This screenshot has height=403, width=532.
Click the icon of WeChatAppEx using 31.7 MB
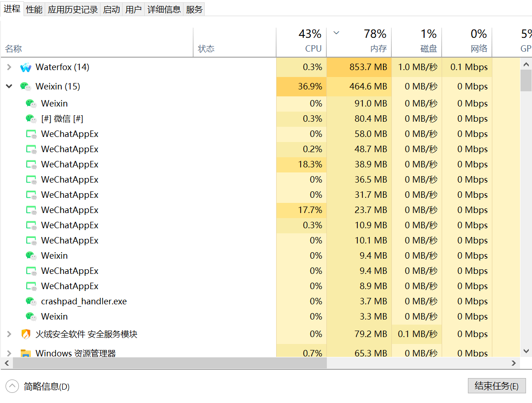[x=31, y=195]
